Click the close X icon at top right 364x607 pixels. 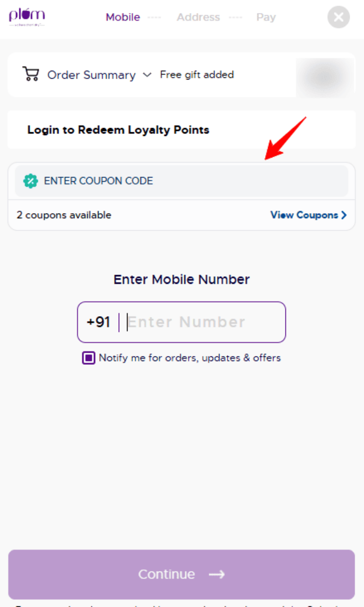coord(338,17)
